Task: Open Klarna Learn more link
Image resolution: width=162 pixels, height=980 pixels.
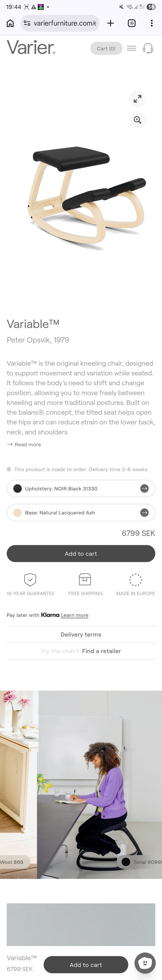Action: [74, 615]
